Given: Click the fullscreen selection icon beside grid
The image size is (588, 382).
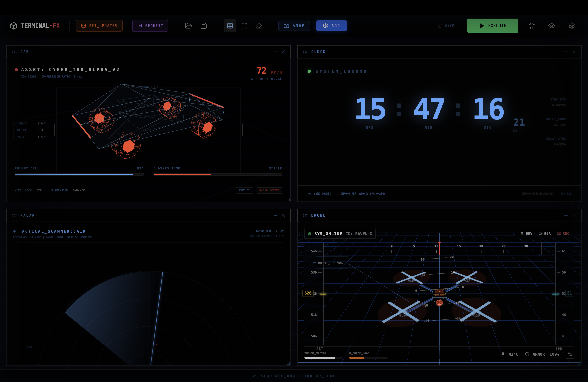Looking at the screenshot, I should point(244,26).
